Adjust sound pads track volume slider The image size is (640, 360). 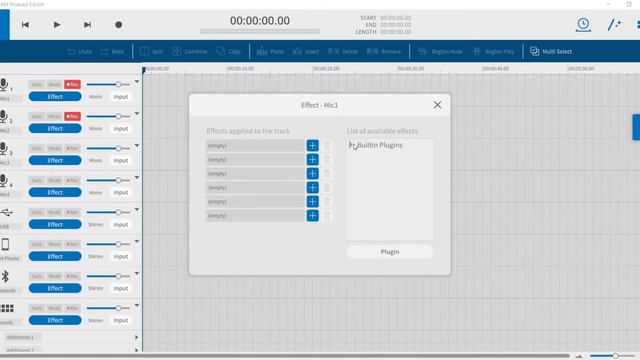click(x=108, y=308)
